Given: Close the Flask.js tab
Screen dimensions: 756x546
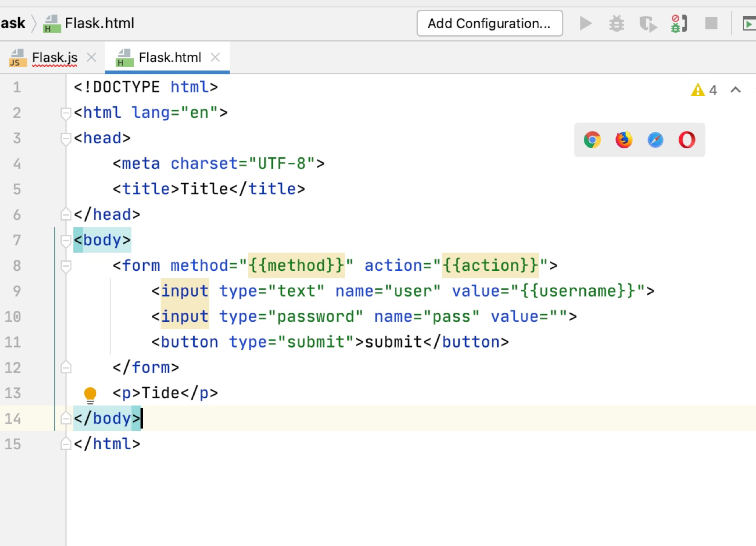Looking at the screenshot, I should (x=92, y=57).
